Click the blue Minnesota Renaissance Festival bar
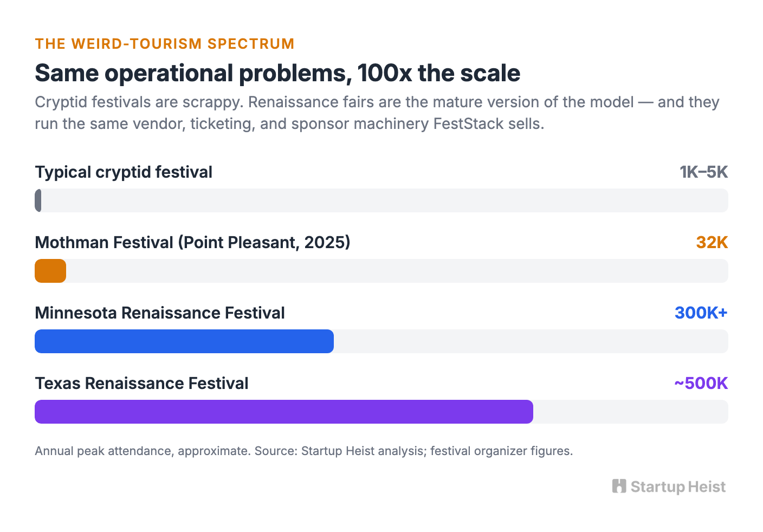The width and height of the screenshot is (763, 532). click(x=184, y=341)
